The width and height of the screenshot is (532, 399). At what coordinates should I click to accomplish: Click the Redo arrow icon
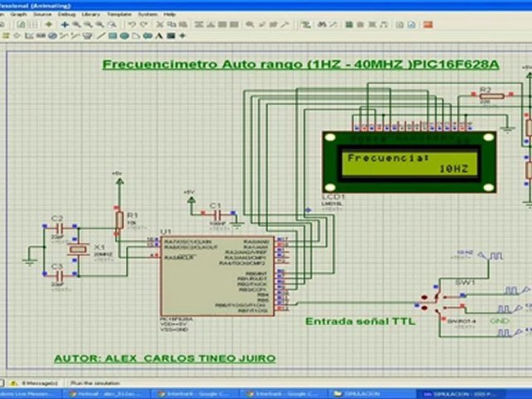click(144, 25)
